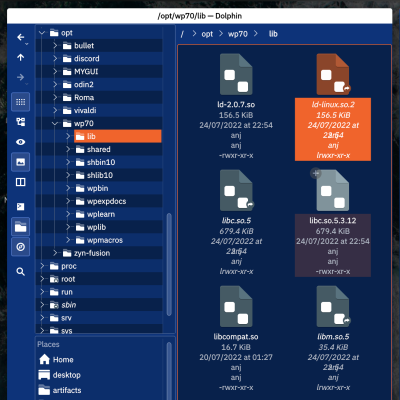Click the folders tree vertical scrollbar
Image resolution: width=400 pixels, height=400 pixels.
point(169,265)
